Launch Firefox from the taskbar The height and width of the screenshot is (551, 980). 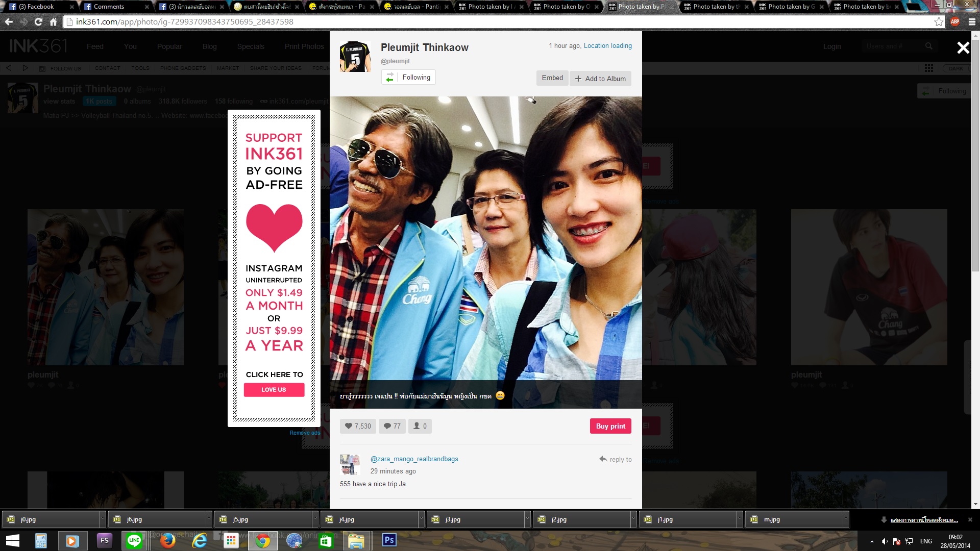coord(167,540)
